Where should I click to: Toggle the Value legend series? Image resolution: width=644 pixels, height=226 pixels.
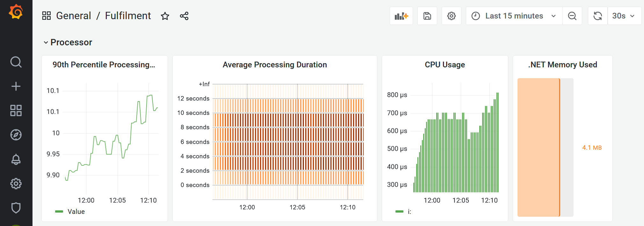pyautogui.click(x=76, y=212)
